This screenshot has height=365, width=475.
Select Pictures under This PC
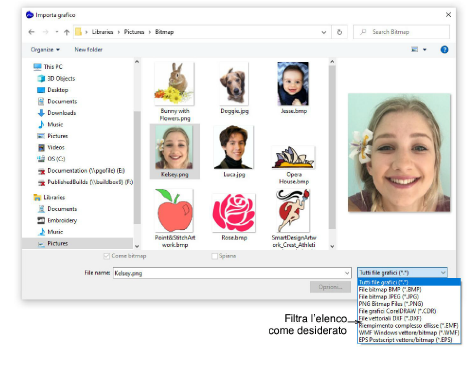pos(53,136)
